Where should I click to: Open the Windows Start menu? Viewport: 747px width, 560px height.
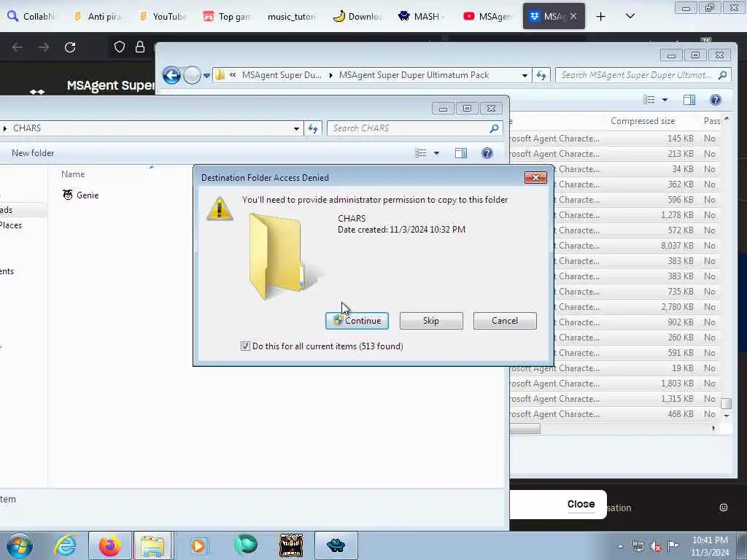pyautogui.click(x=20, y=545)
